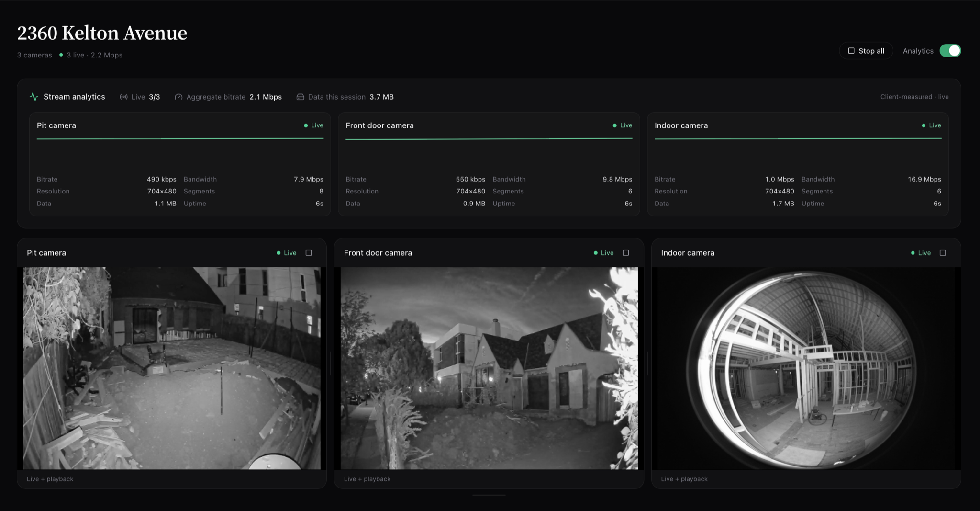Click the Pit camera Segments value 8
The height and width of the screenshot is (511, 980).
click(321, 191)
